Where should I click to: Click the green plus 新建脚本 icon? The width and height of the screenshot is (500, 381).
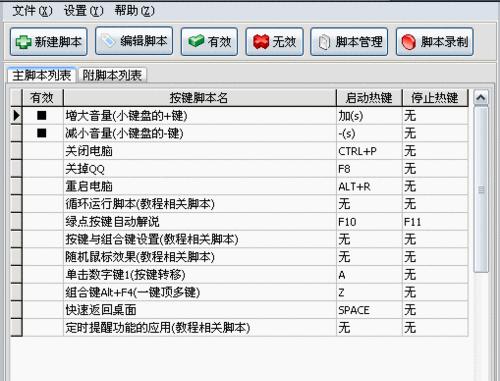24,42
